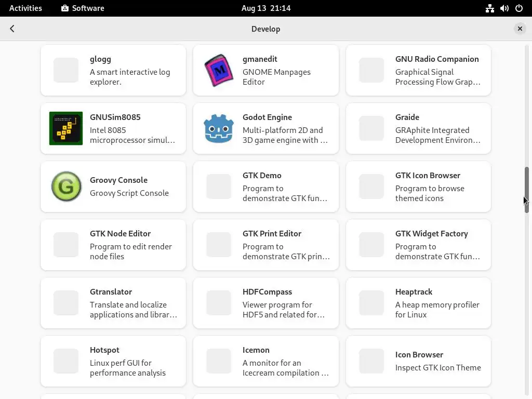The height and width of the screenshot is (399, 532).
Task: Click "Graphical Signal Processing Flow Grap…" text
Action: [x=437, y=77]
